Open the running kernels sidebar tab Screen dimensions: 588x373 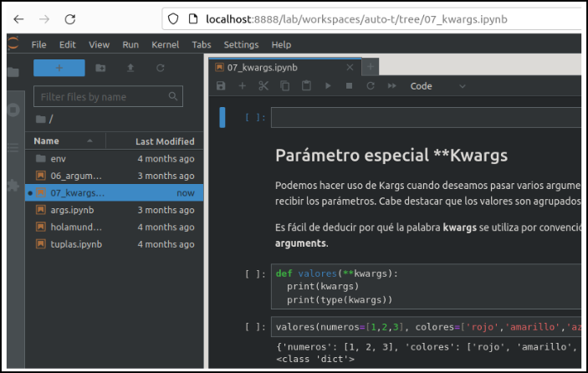click(x=13, y=110)
